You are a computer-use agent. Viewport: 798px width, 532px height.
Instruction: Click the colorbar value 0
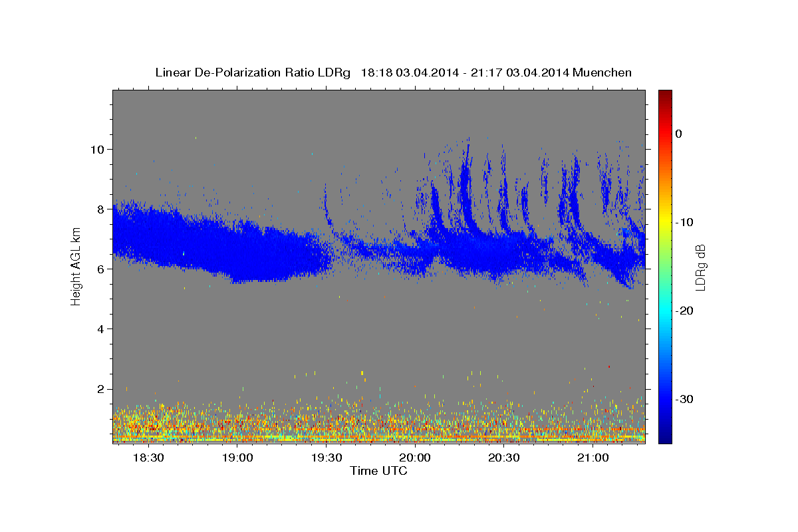point(679,134)
